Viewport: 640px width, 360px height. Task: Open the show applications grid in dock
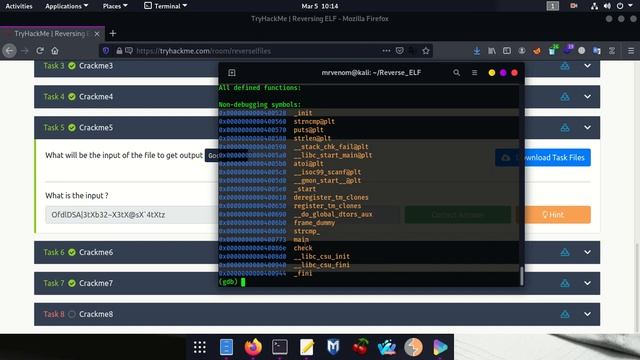[x=200, y=347]
